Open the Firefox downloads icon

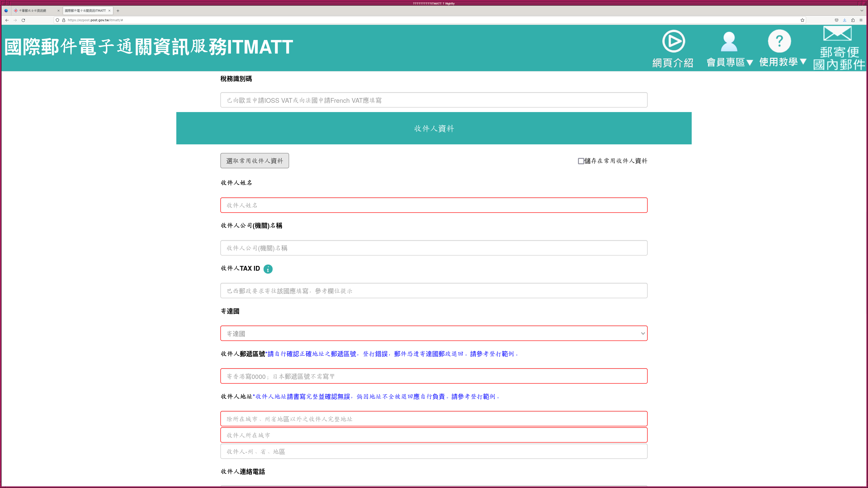tap(844, 20)
